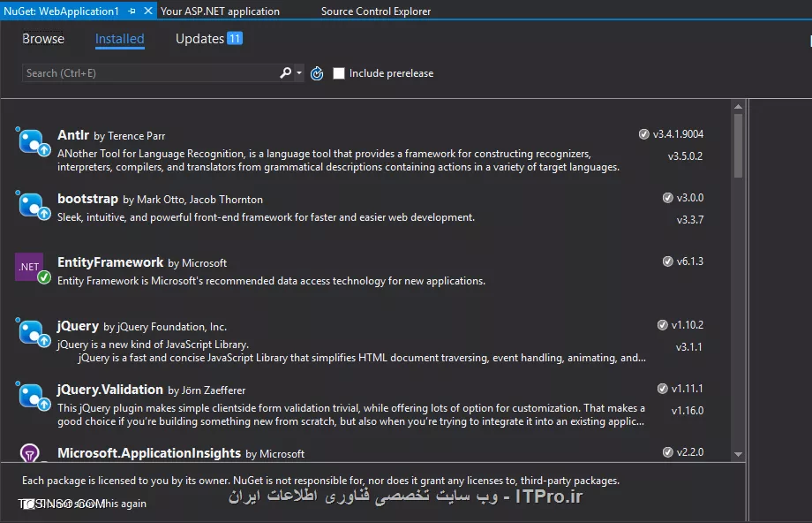Click author text Terence Parr
This screenshot has width=812, height=523.
tap(136, 136)
